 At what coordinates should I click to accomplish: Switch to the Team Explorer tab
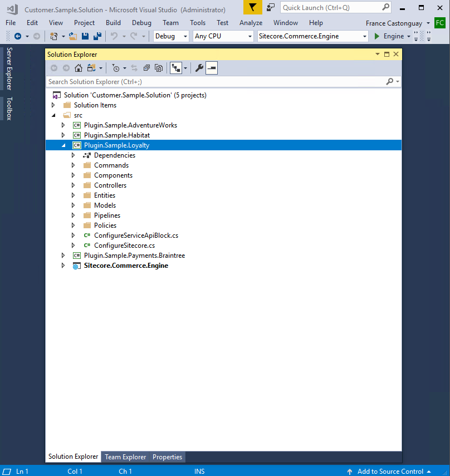tap(125, 457)
